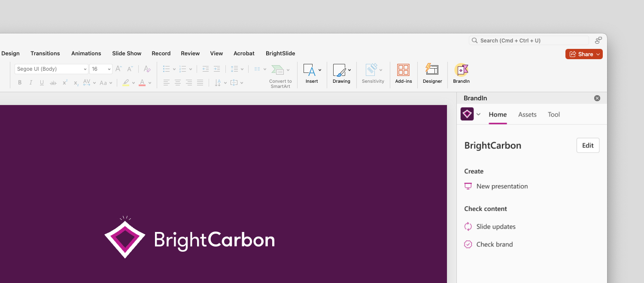
Task: Close the BrandIn task pane
Action: click(x=597, y=98)
